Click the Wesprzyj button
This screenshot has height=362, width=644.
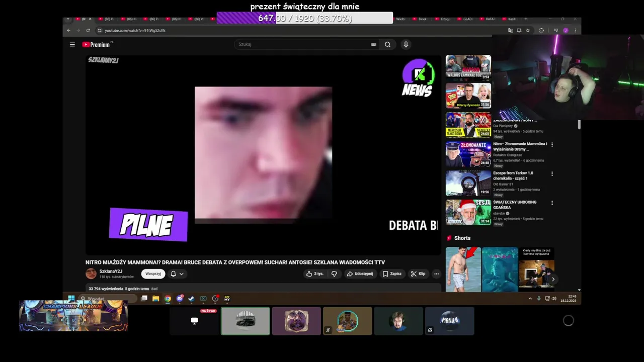[153, 274]
